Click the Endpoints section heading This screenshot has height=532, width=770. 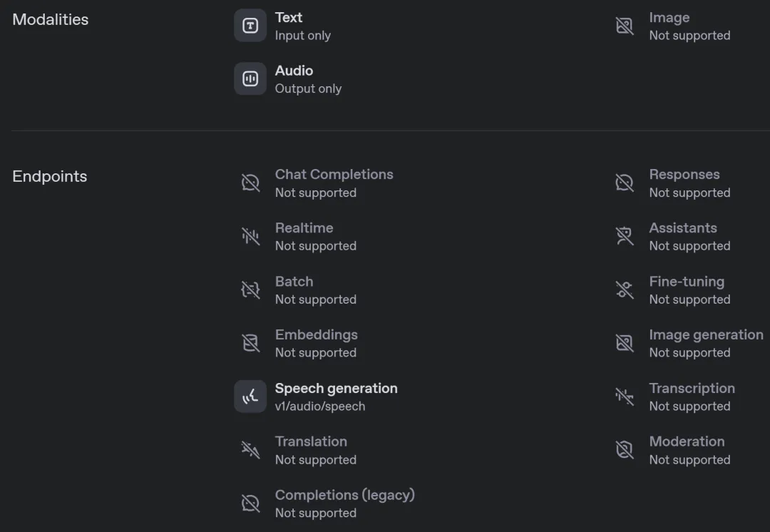coord(50,177)
